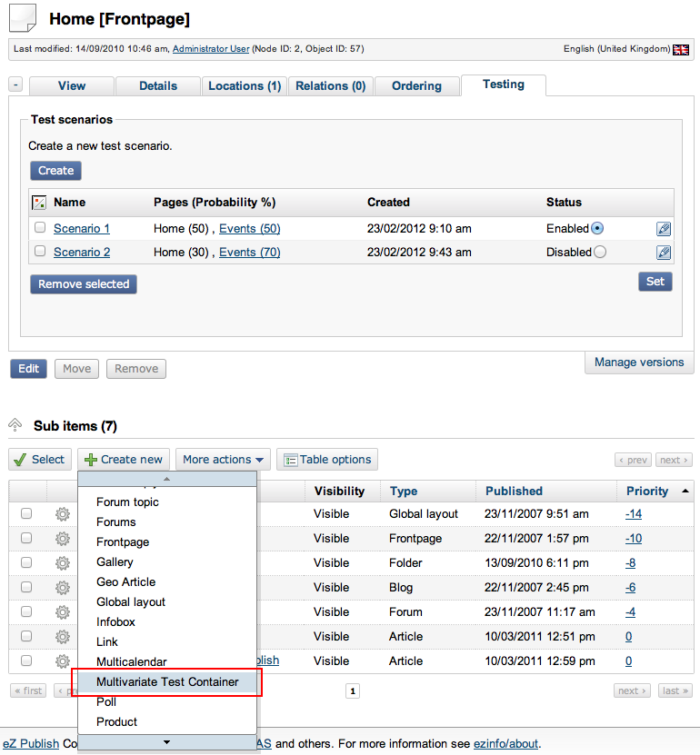This screenshot has width=700, height=755.
Task: Click the edit pencil icon for Scenario 1
Action: 664,229
